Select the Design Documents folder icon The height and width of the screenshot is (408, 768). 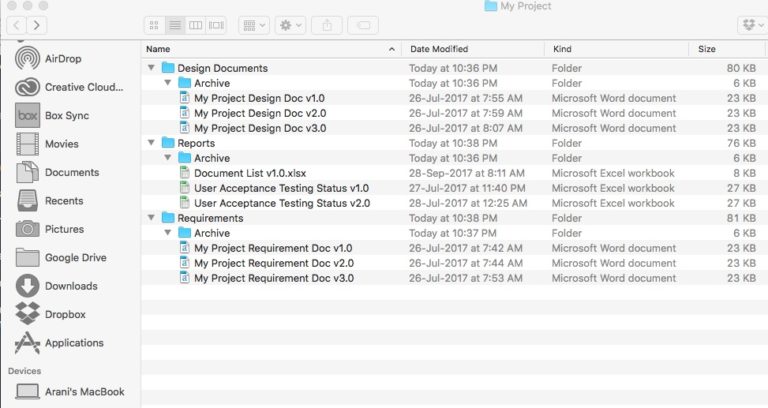[x=168, y=68]
